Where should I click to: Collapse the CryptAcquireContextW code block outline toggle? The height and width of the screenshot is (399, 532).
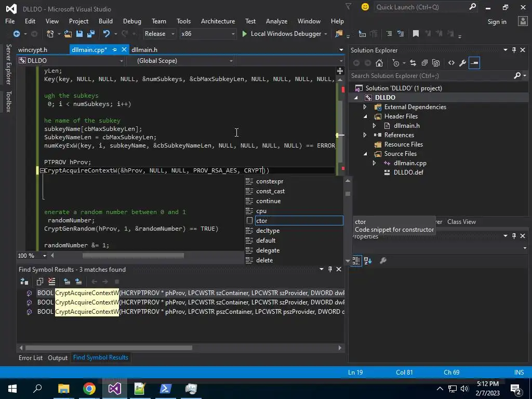point(42,170)
